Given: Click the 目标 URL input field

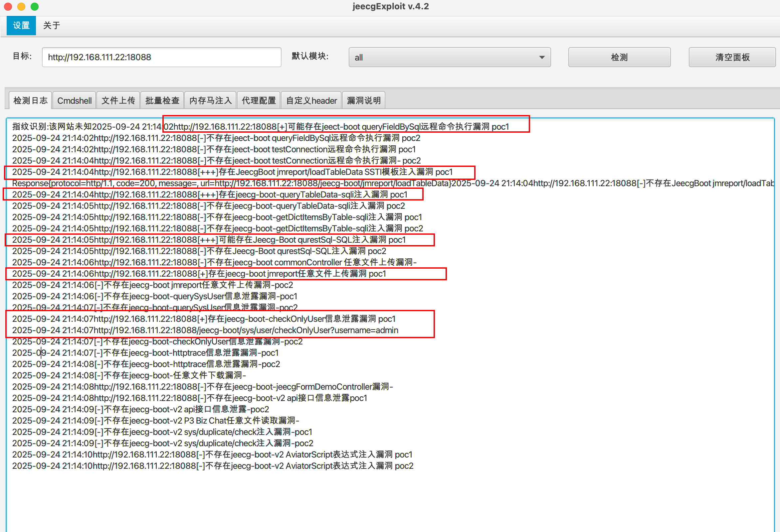Looking at the screenshot, I should 161,58.
